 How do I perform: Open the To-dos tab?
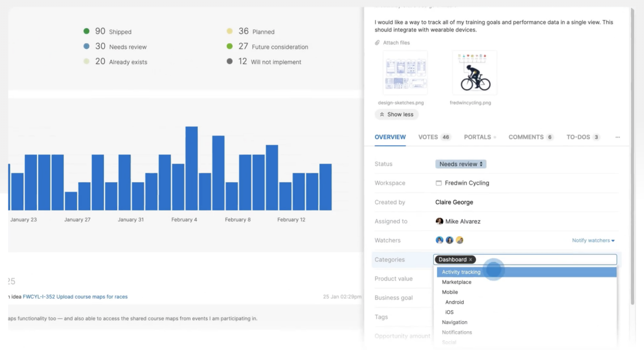click(x=583, y=137)
